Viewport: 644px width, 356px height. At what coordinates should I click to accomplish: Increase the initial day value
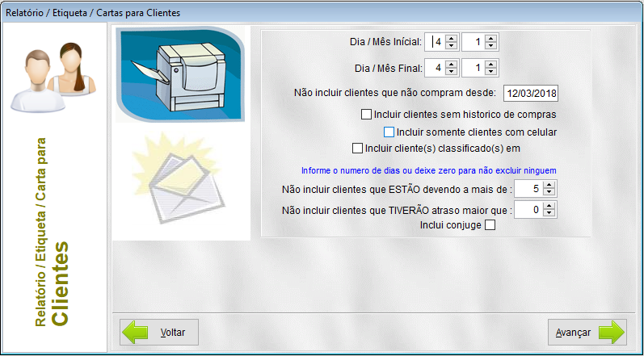coord(452,38)
